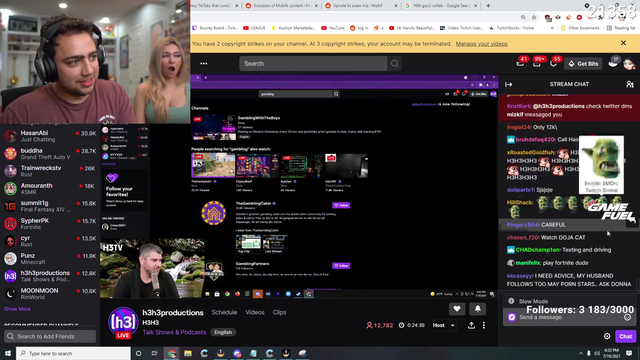
Task: Click the Slow Mode info icon
Action: pos(511,301)
